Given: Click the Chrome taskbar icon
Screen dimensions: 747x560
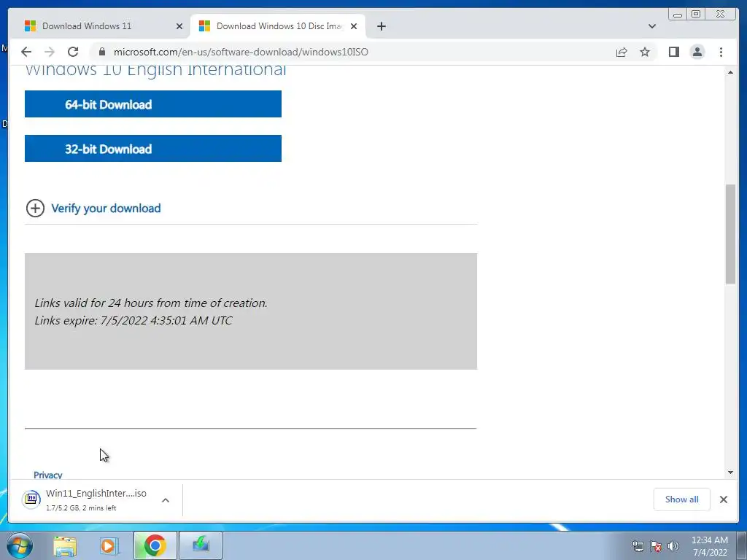Looking at the screenshot, I should click(155, 545).
